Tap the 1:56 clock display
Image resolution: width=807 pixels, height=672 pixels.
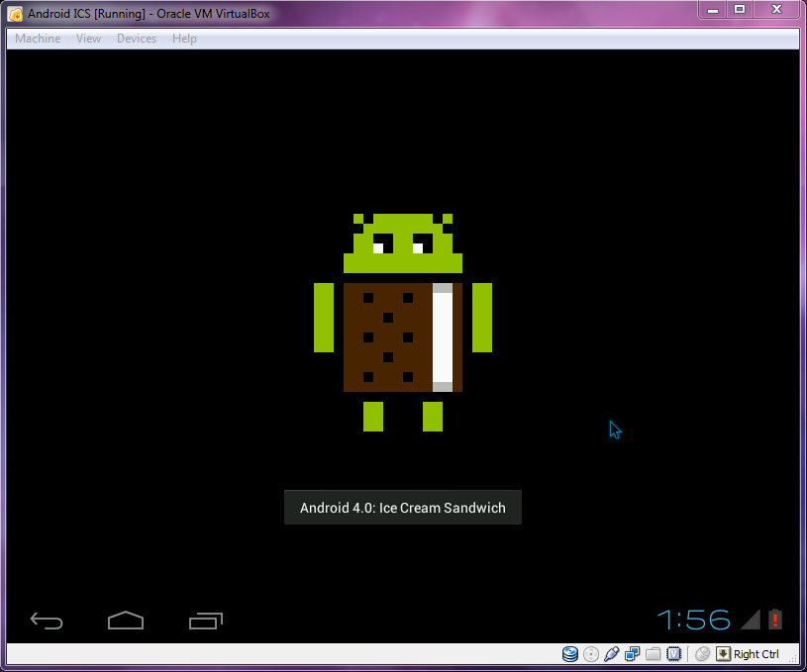coord(693,620)
